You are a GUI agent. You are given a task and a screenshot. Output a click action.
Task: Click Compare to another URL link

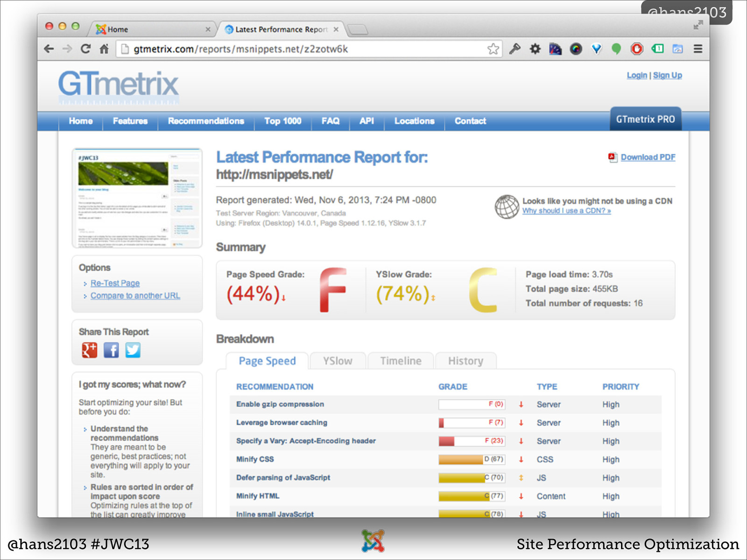(135, 295)
